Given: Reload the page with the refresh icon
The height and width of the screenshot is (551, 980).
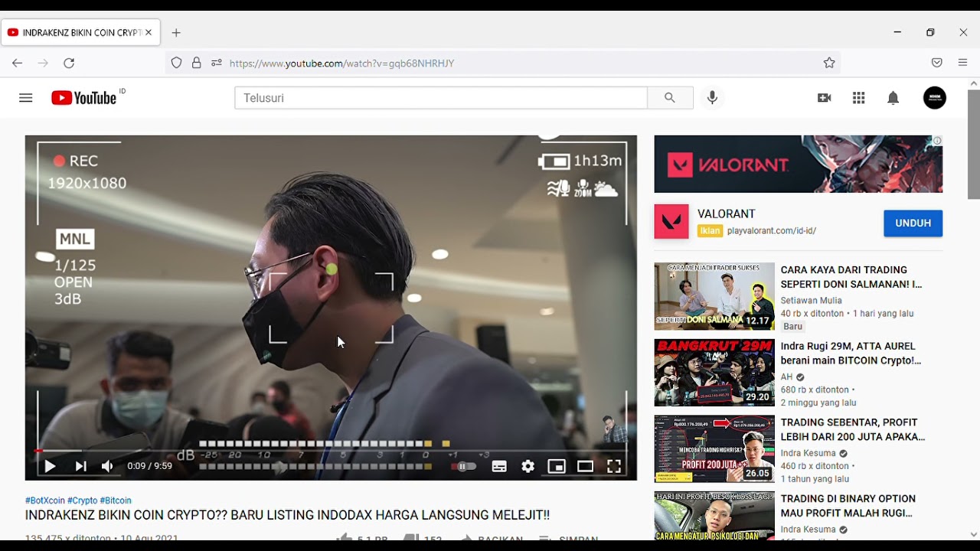Looking at the screenshot, I should point(69,63).
